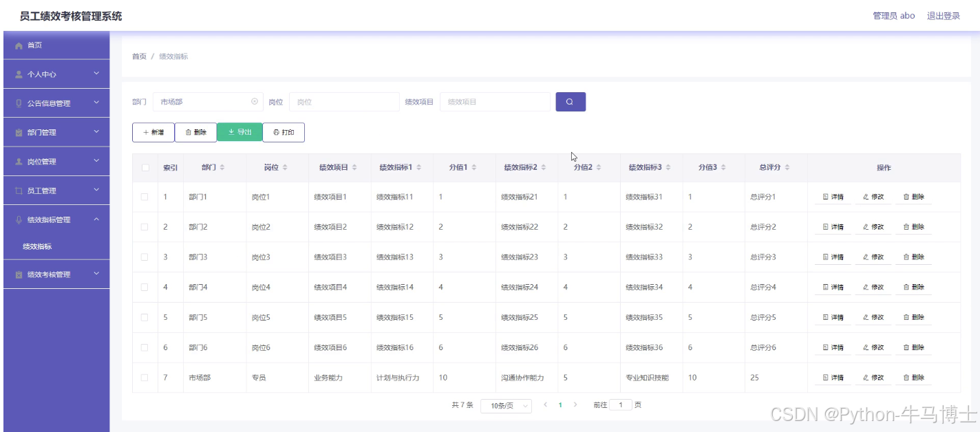Check the checkbox for row 7 市场部
The image size is (980, 432).
[x=145, y=377]
